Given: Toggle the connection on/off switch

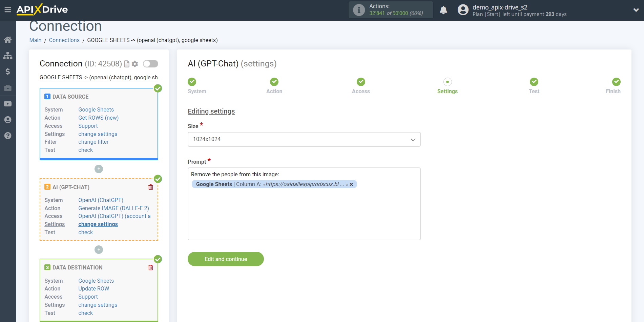Looking at the screenshot, I should pos(150,64).
